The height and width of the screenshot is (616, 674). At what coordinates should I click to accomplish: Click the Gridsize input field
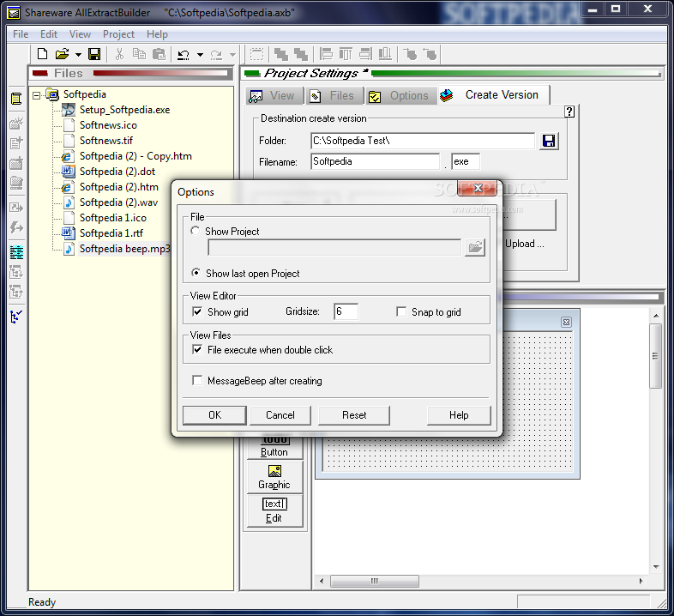[x=346, y=311]
